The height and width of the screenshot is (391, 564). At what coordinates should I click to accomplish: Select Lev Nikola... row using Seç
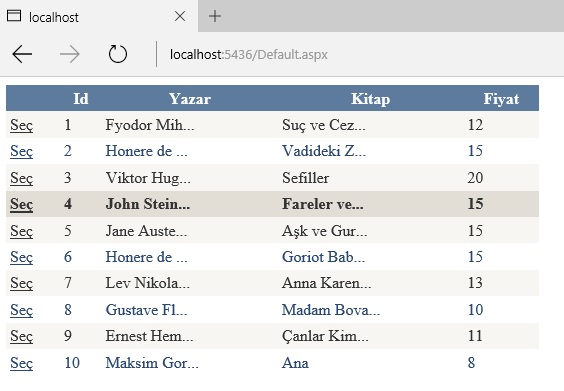tap(22, 283)
